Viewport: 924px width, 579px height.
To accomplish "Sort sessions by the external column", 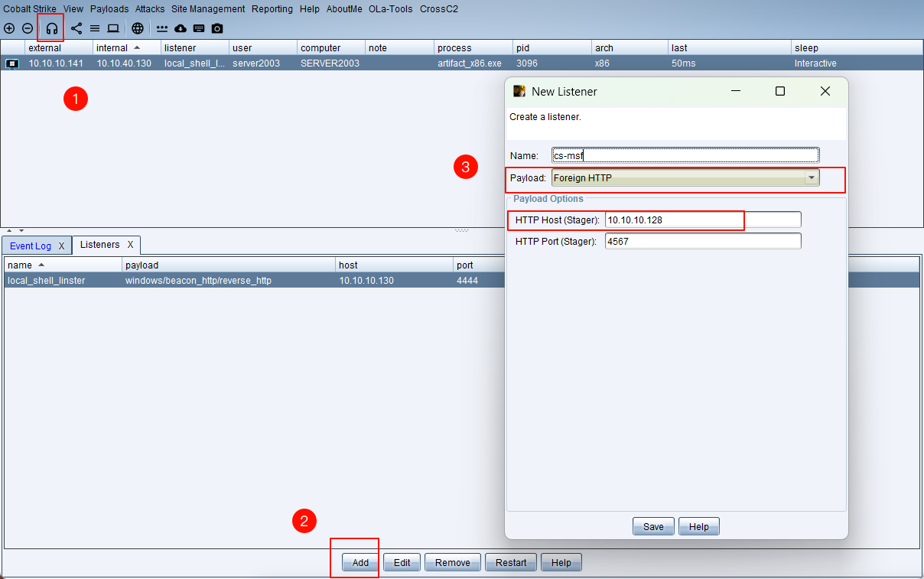I will click(58, 48).
